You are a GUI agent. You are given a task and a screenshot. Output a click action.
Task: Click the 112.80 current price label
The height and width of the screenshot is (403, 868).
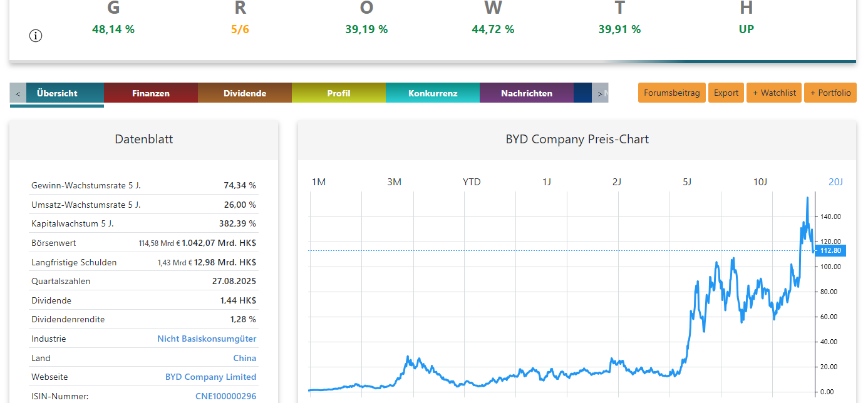click(832, 251)
